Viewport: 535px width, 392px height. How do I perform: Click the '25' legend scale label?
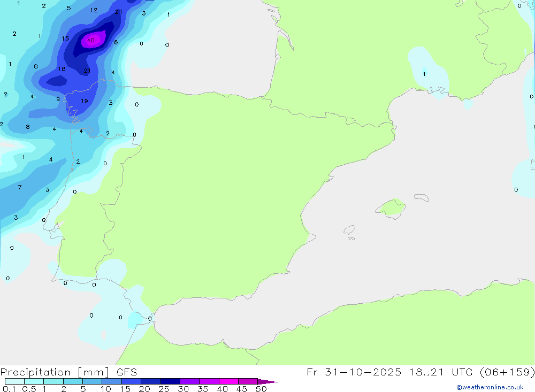coord(164,389)
